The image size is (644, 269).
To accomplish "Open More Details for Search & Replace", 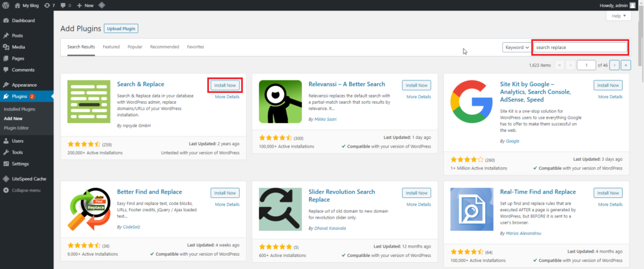I will [x=227, y=97].
